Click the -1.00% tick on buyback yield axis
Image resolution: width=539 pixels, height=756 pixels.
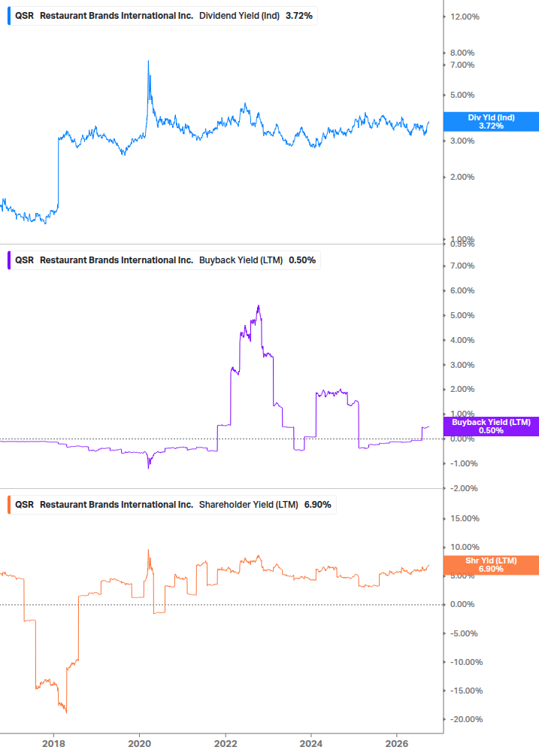463,464
